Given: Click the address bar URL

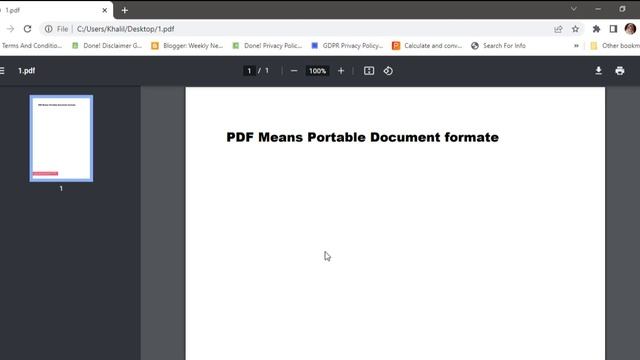Looking at the screenshot, I should click(x=125, y=29).
